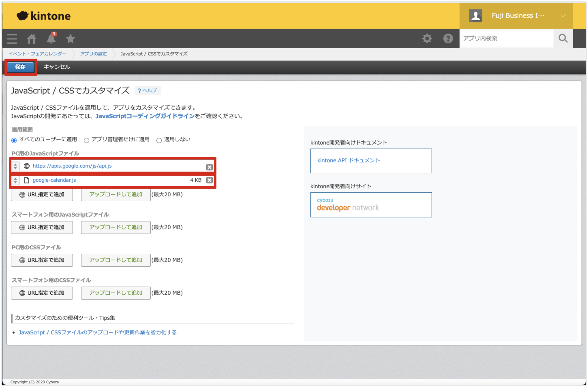Upload a PC CSS file
588x387 pixels.
pyautogui.click(x=116, y=260)
